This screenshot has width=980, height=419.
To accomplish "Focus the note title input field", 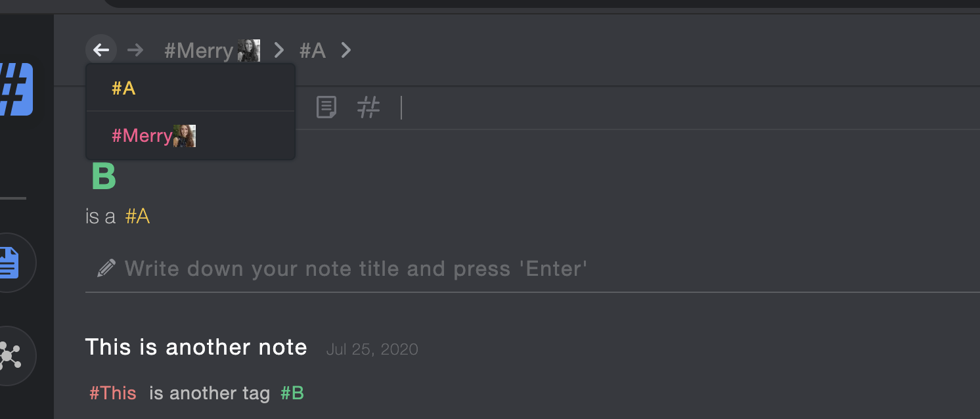I will point(533,269).
